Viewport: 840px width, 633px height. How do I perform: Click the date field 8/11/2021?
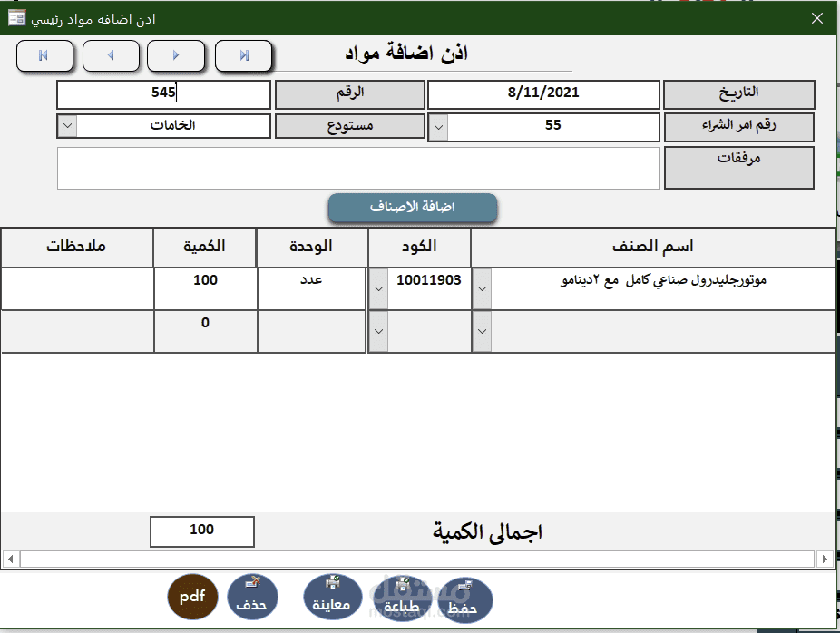543,95
